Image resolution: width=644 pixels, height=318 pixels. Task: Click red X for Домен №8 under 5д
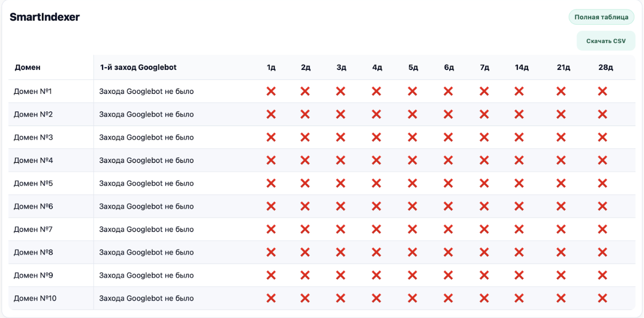(x=413, y=252)
